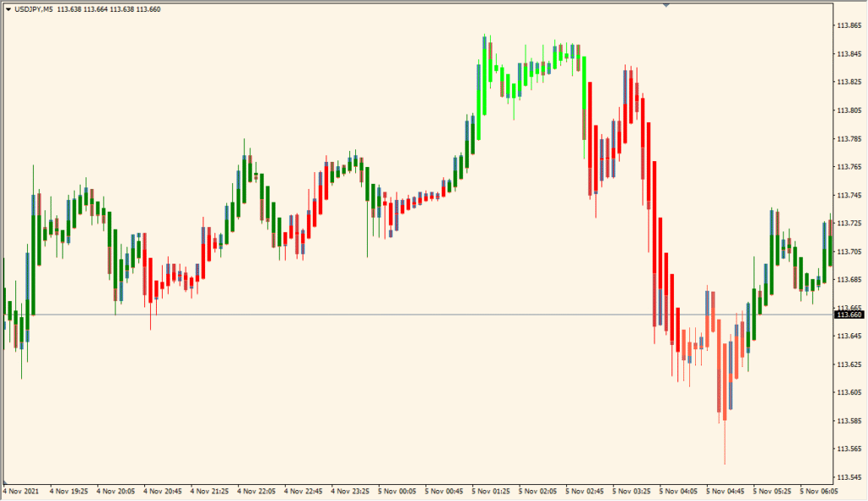Click the 113.785 price scale label
868x501 pixels.
click(x=849, y=138)
